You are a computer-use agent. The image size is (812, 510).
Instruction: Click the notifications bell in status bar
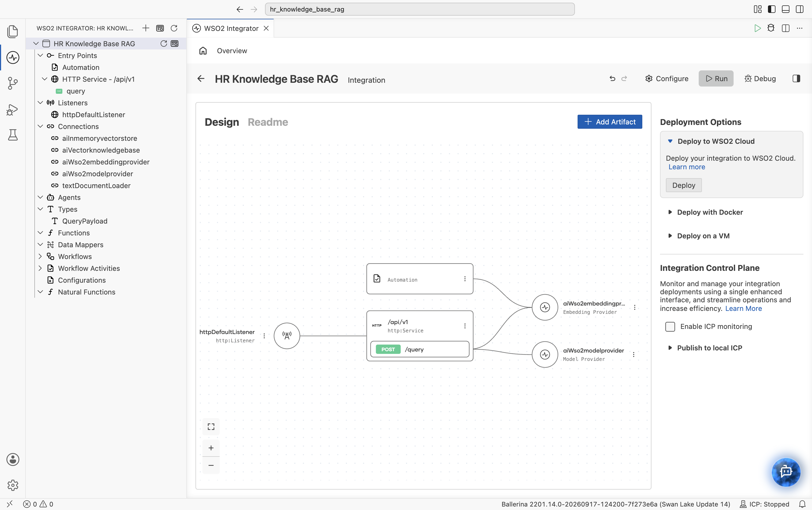click(x=802, y=504)
